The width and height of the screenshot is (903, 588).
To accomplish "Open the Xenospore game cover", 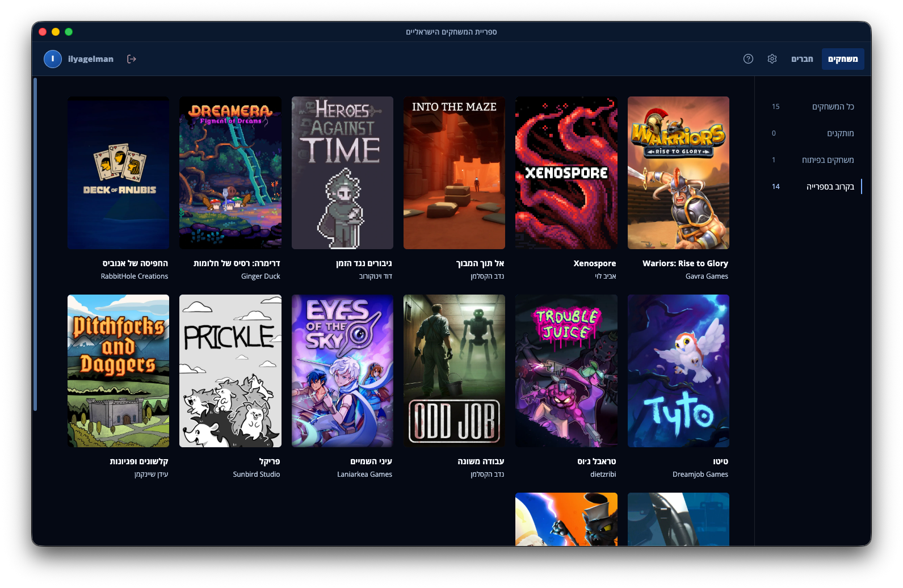I will click(x=566, y=173).
